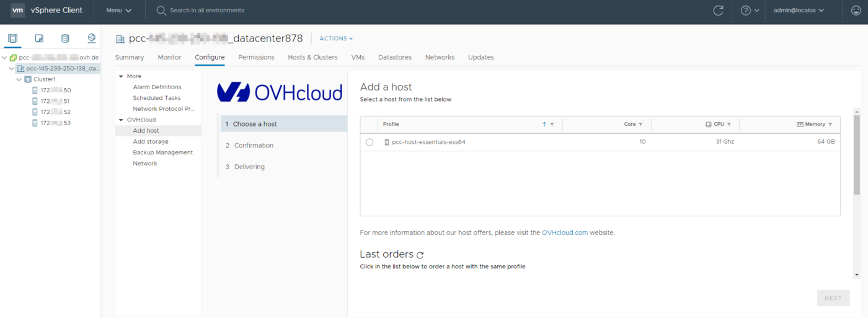Viewport: 868px width, 318px height.
Task: Open the admin@localos user dropdown
Action: click(x=799, y=11)
